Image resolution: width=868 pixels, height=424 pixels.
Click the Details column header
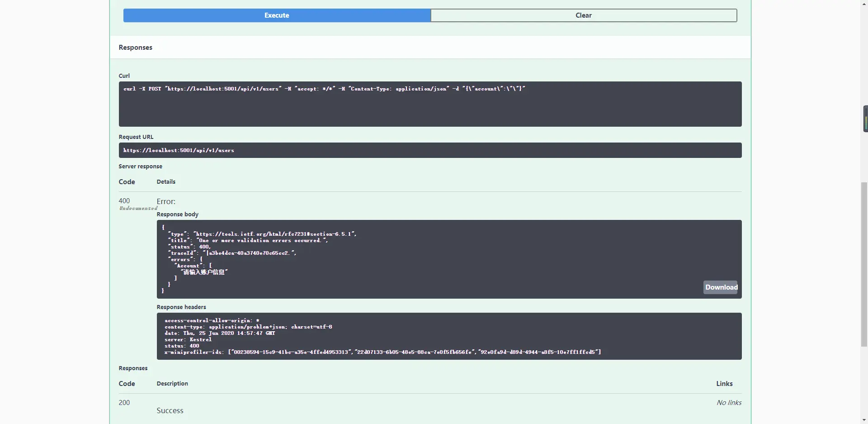coord(166,182)
